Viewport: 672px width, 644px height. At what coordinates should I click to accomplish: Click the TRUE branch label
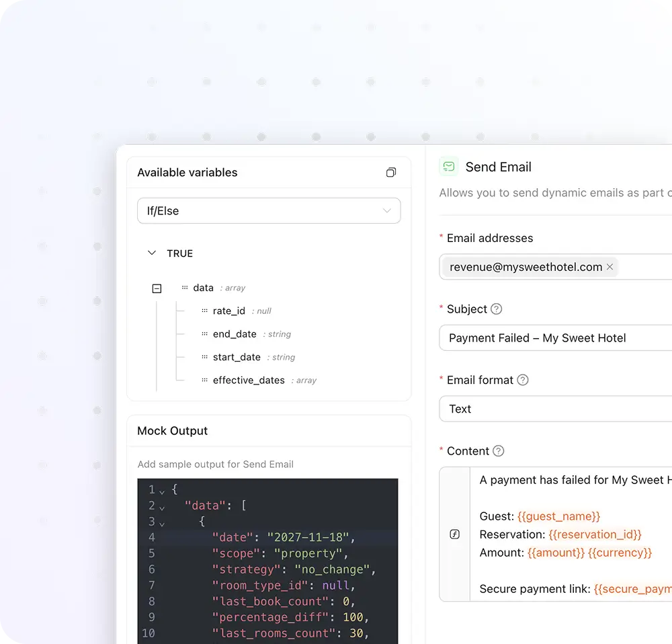[180, 253]
